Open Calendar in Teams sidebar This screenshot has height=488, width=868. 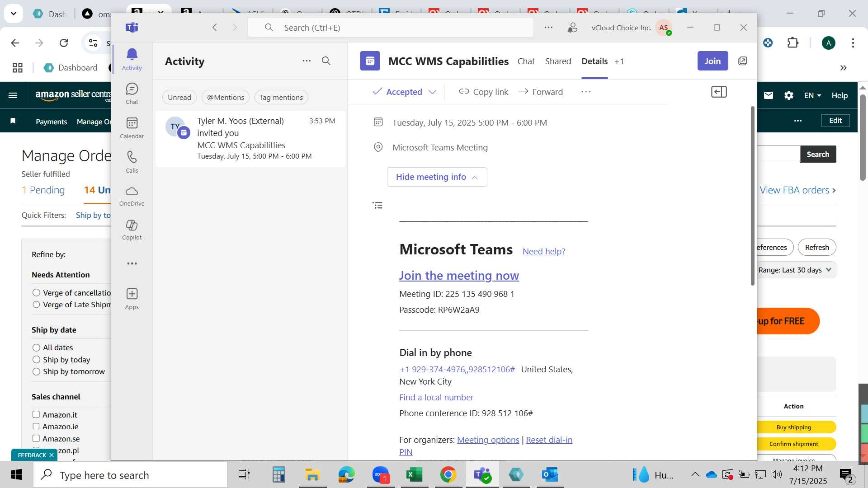132,128
